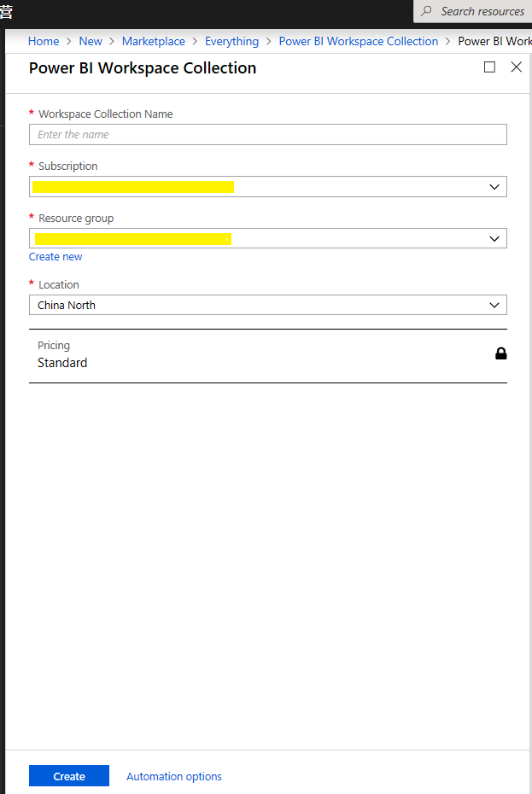Click the Location dropdown chevron arrow

(x=494, y=305)
